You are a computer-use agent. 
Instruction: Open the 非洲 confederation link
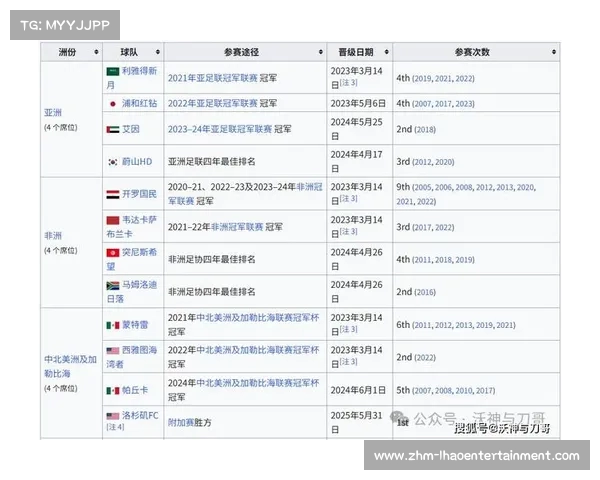(53, 236)
